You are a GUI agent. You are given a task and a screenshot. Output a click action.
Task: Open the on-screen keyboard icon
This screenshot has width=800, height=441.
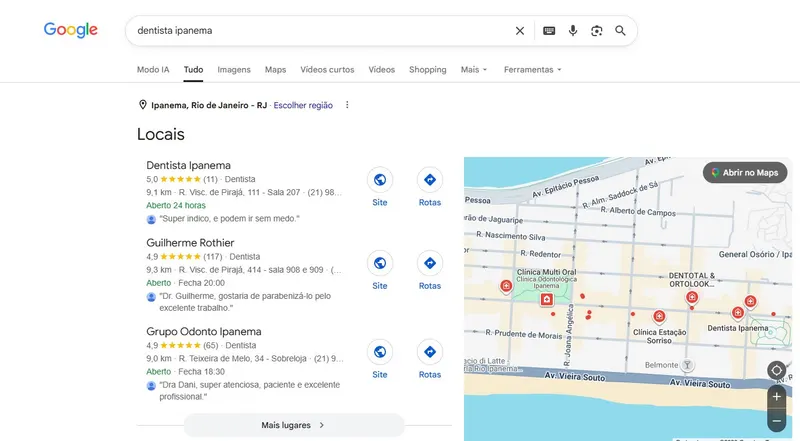549,31
